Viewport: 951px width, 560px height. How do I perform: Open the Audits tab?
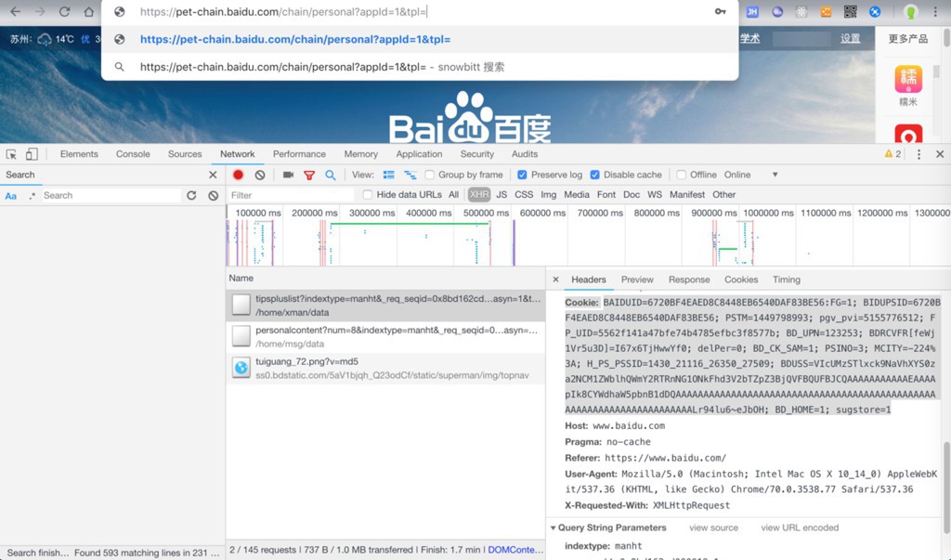point(525,154)
